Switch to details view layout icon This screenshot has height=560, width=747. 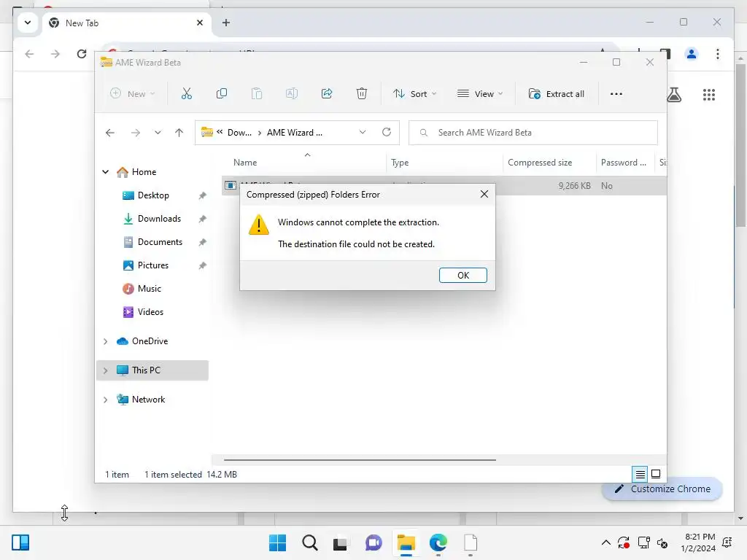pyautogui.click(x=640, y=474)
